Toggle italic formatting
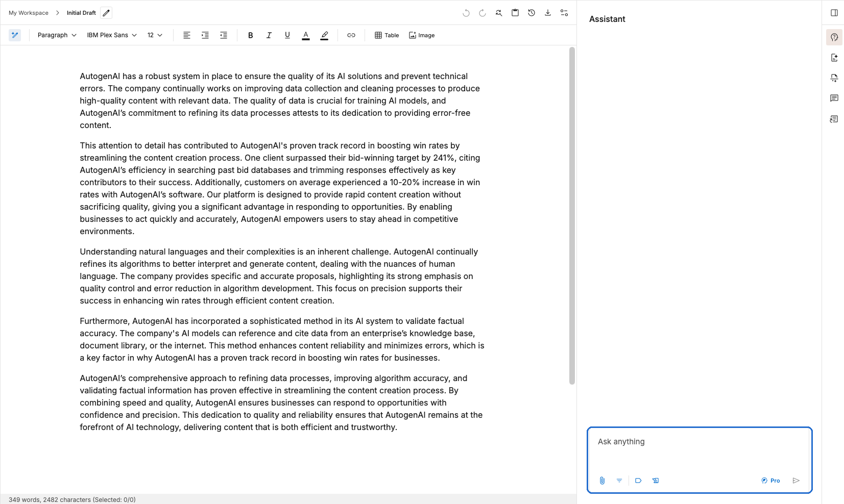The width and height of the screenshot is (844, 504). 269,35
